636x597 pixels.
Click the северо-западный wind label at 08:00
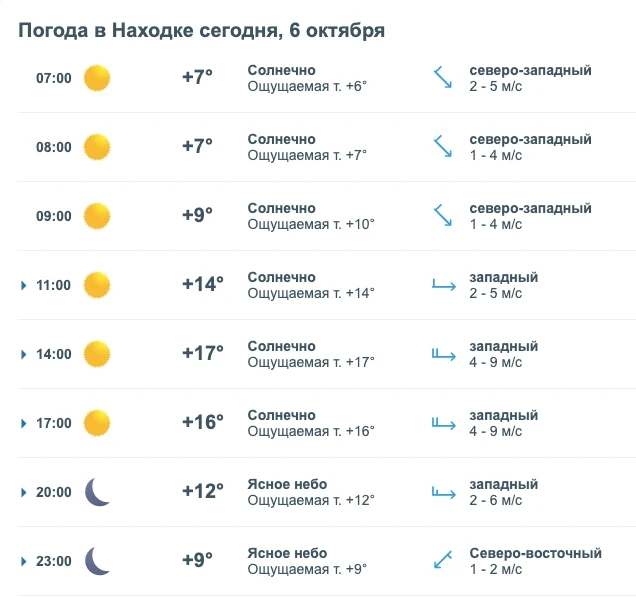531,139
